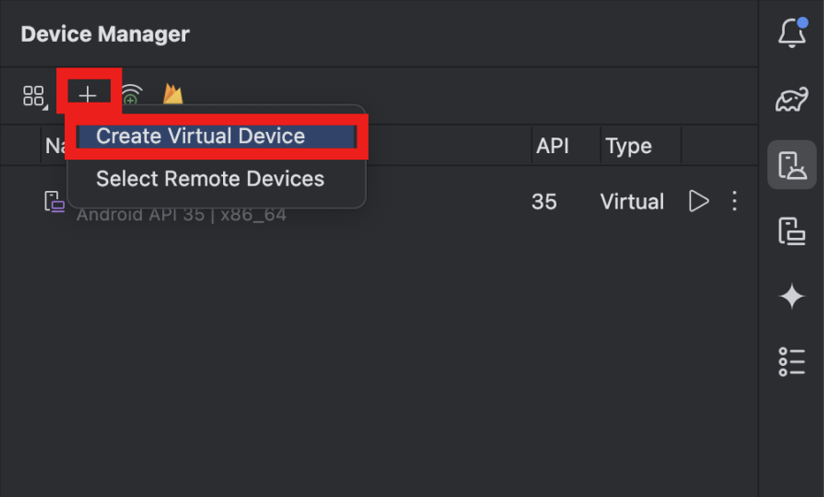Open the device grouping grid dropdown
Screen dimensions: 824x497
pos(34,96)
